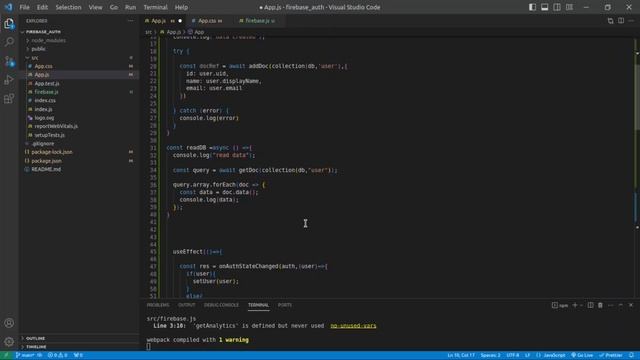Image resolution: width=640 pixels, height=360 pixels.
Task: Open the Explorer More Actions ellipsis
Action: (x=131, y=21)
